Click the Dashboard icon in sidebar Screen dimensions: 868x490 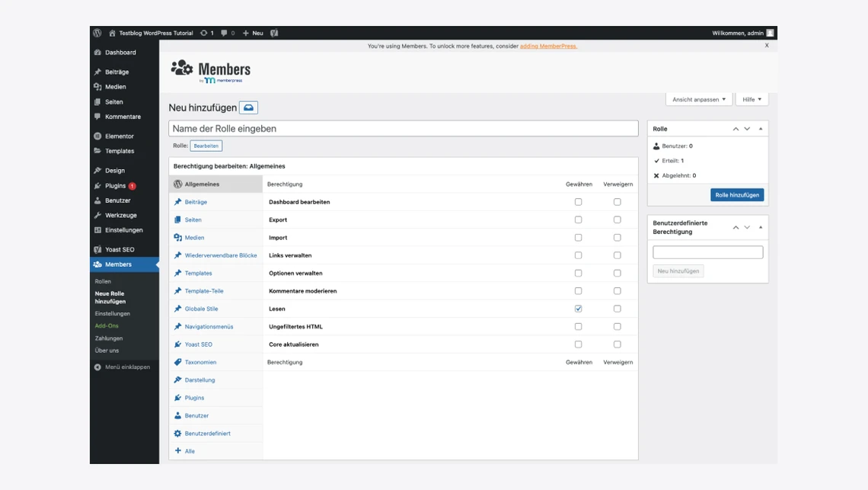tap(97, 53)
